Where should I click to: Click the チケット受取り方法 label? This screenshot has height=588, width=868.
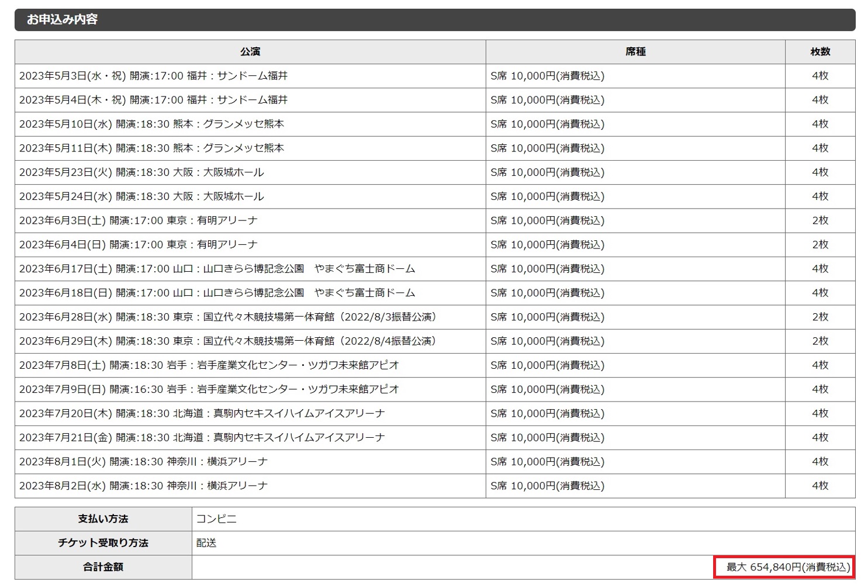(103, 543)
